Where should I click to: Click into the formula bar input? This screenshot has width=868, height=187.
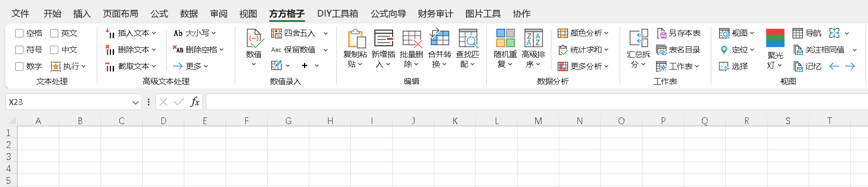pyautogui.click(x=536, y=102)
